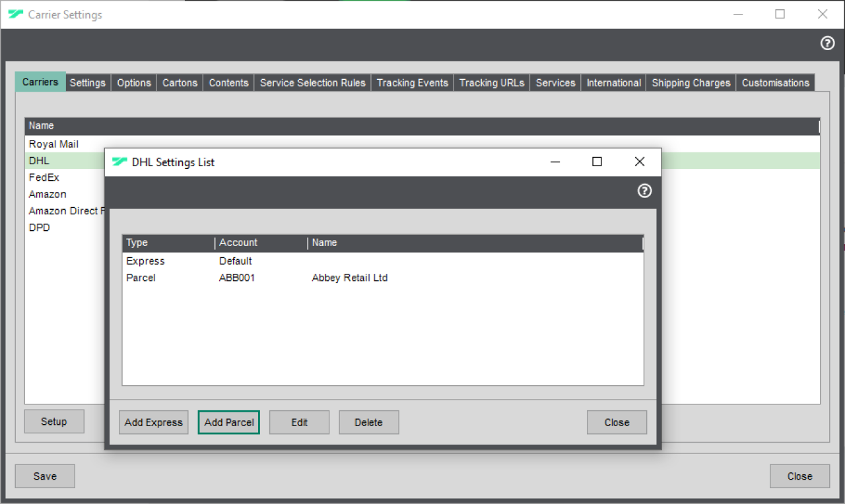
Task: Switch to the Carriers tab
Action: point(40,82)
